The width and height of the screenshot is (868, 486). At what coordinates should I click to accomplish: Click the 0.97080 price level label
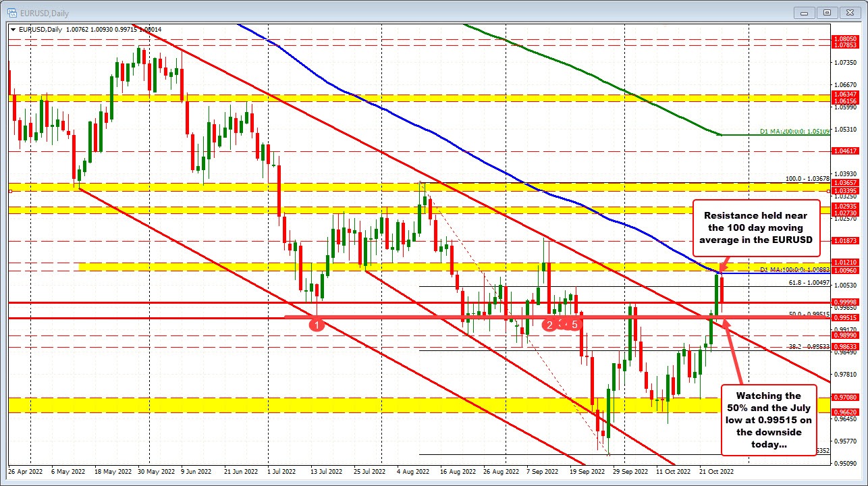click(x=846, y=397)
